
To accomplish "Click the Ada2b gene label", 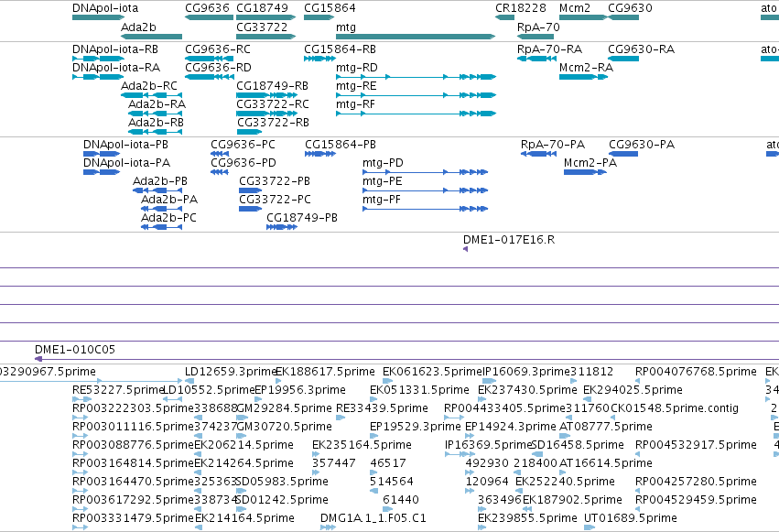I will coord(138,27).
